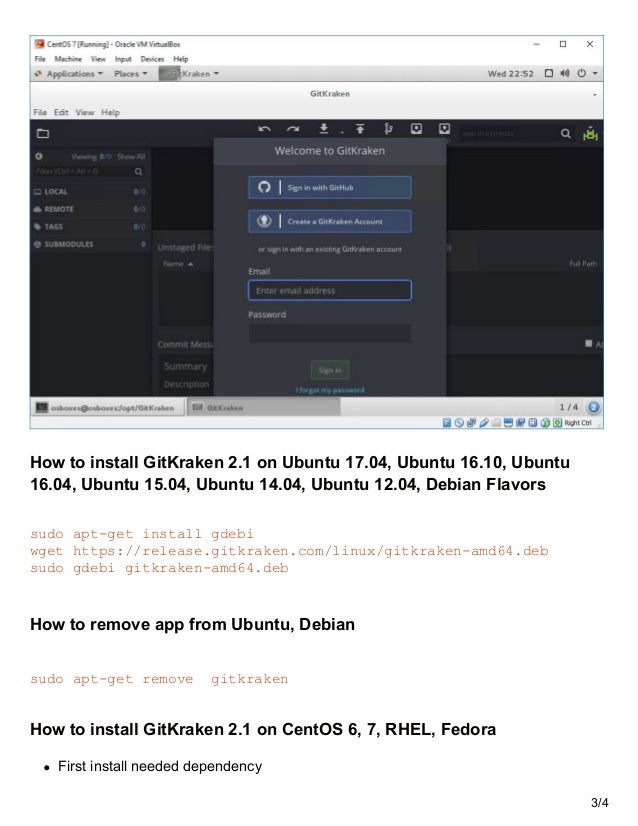
Task: Expand the TAGS section
Action: tap(90, 227)
